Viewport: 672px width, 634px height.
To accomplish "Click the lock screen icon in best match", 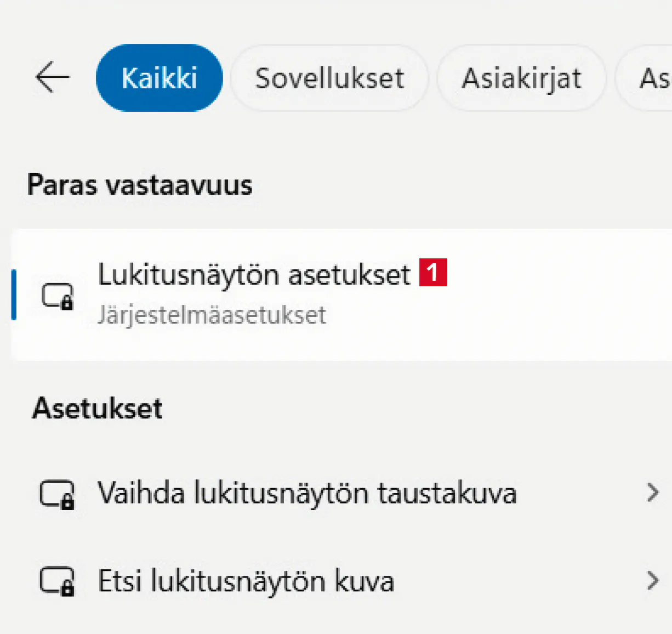I will [58, 296].
